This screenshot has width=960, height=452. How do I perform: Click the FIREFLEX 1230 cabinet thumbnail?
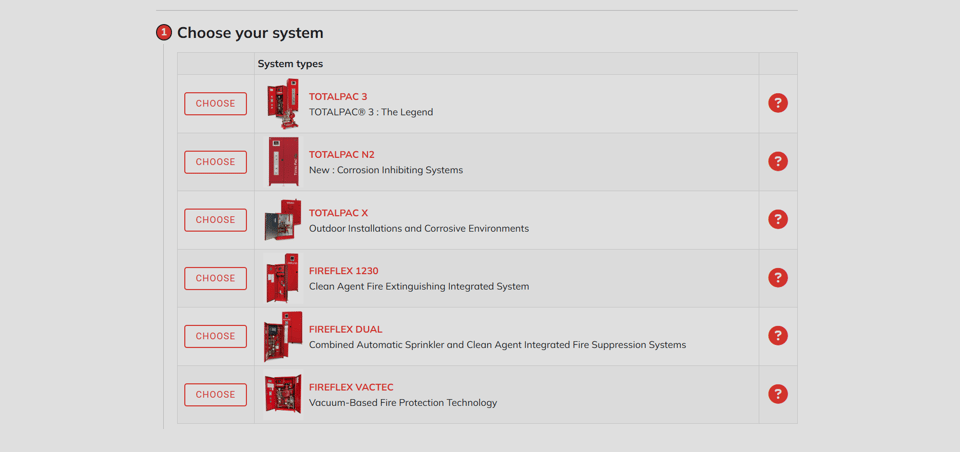pyautogui.click(x=283, y=278)
